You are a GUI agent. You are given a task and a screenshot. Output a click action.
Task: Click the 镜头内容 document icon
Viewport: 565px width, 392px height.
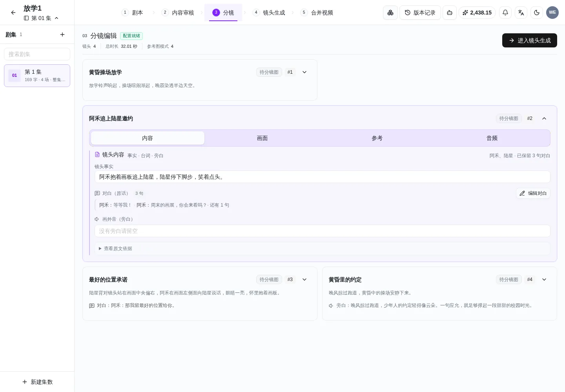coord(97,155)
